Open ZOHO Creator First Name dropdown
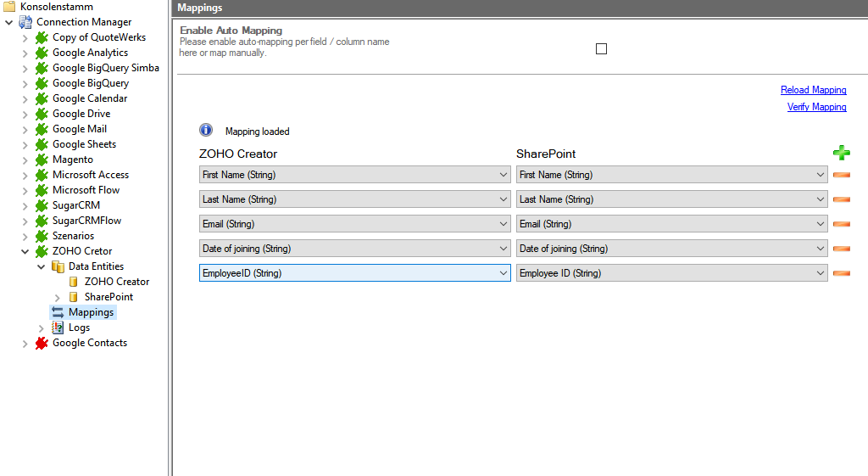The width and height of the screenshot is (868, 476). coord(504,175)
